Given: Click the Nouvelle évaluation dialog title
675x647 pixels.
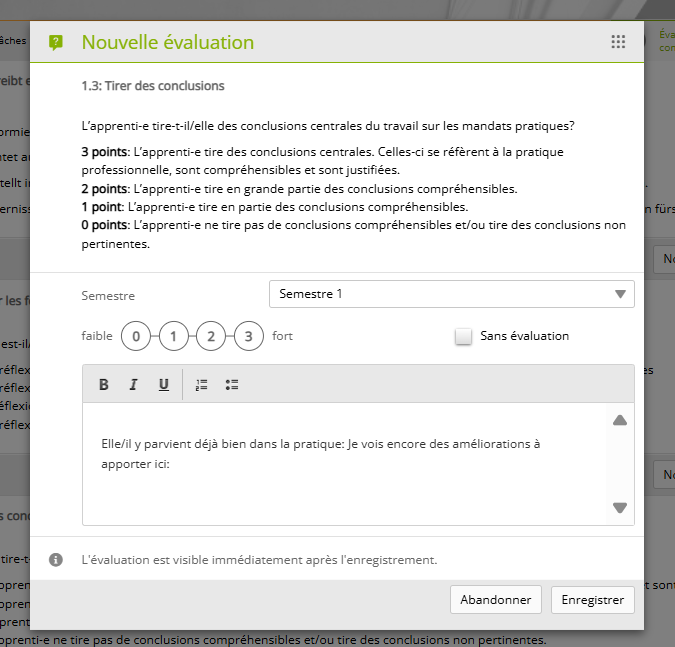Looking at the screenshot, I should pyautogui.click(x=168, y=42).
